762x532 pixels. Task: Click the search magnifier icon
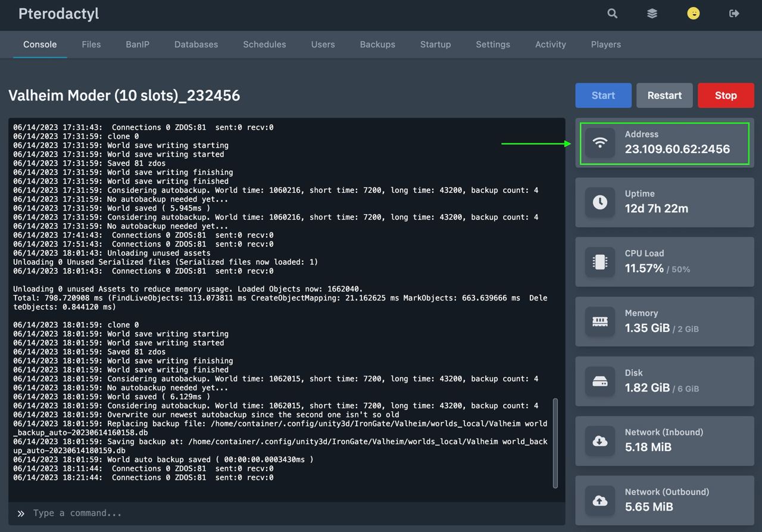[x=612, y=14]
